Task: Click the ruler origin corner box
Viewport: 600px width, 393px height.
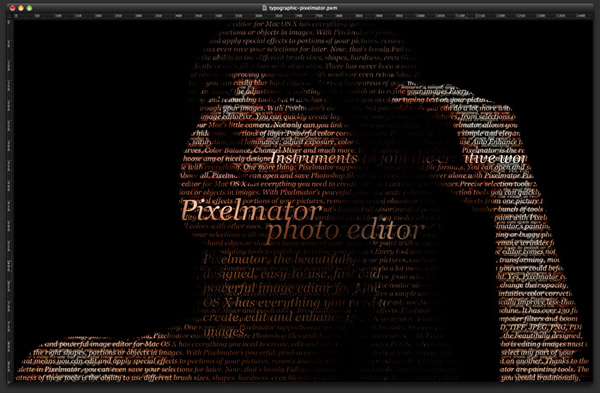Action: click(x=10, y=16)
